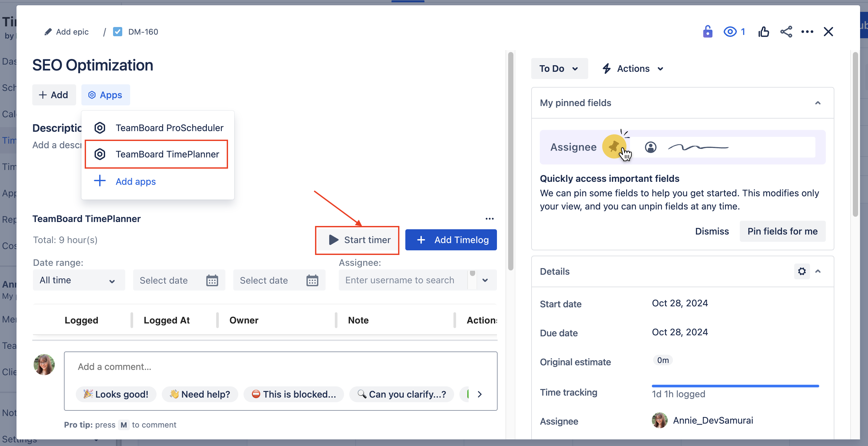Click the DM-160 issue key link
This screenshot has height=446, width=868.
(x=143, y=32)
